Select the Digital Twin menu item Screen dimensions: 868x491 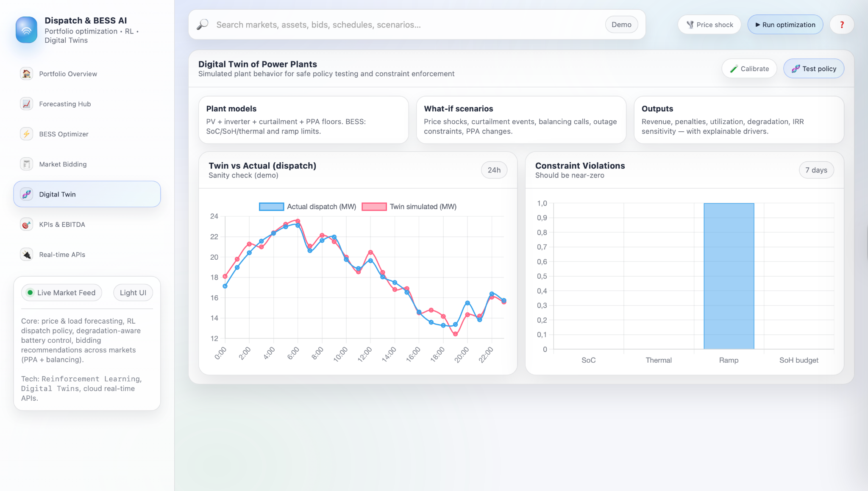(x=87, y=194)
